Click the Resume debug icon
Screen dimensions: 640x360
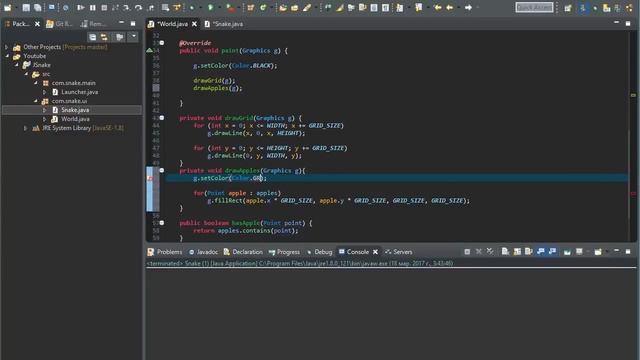80,7
